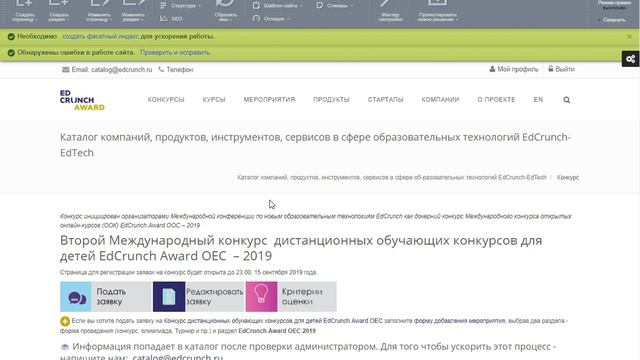
Task: Open the Шаблон сайта dropdown
Action: coord(278,6)
